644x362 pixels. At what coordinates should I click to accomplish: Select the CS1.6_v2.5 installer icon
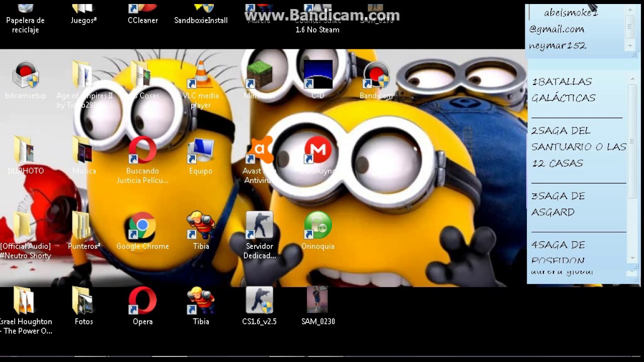(x=260, y=306)
